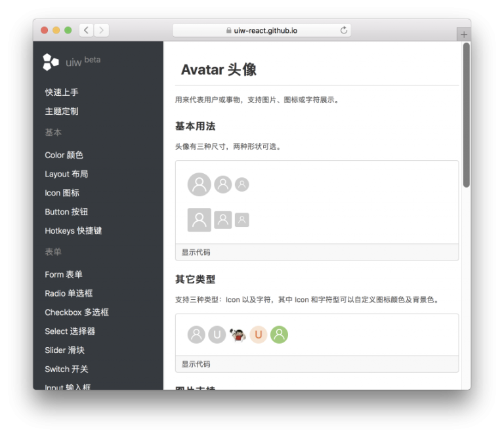Click the uiw logo icon

tap(51, 62)
